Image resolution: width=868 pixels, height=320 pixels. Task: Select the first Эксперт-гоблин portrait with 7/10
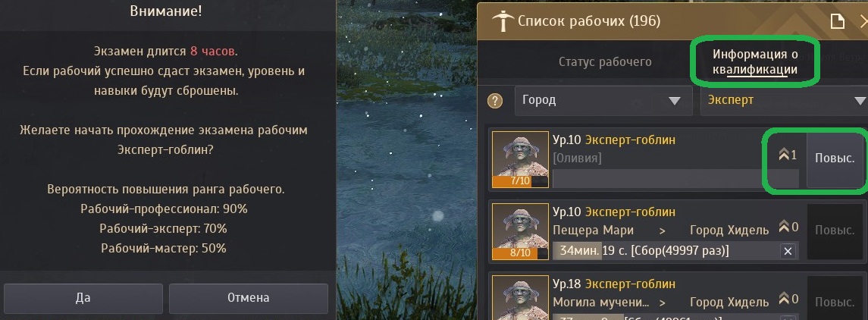(520, 159)
